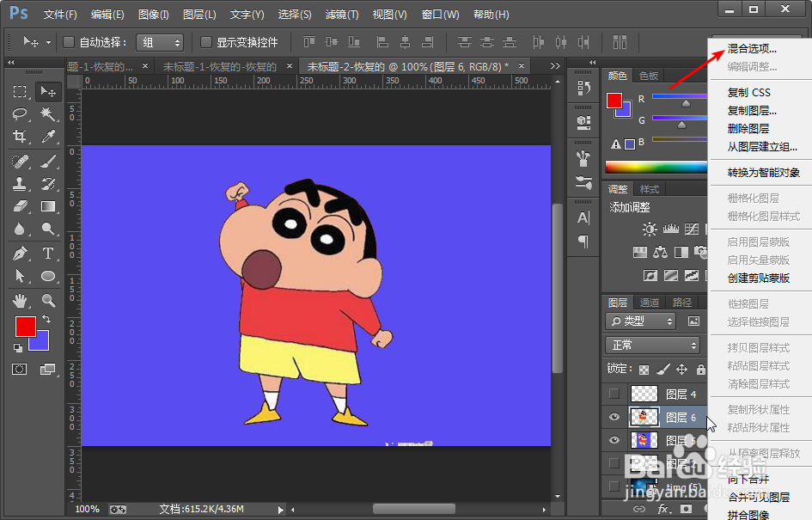Collapse the toolbox panel arrows

tap(11, 62)
